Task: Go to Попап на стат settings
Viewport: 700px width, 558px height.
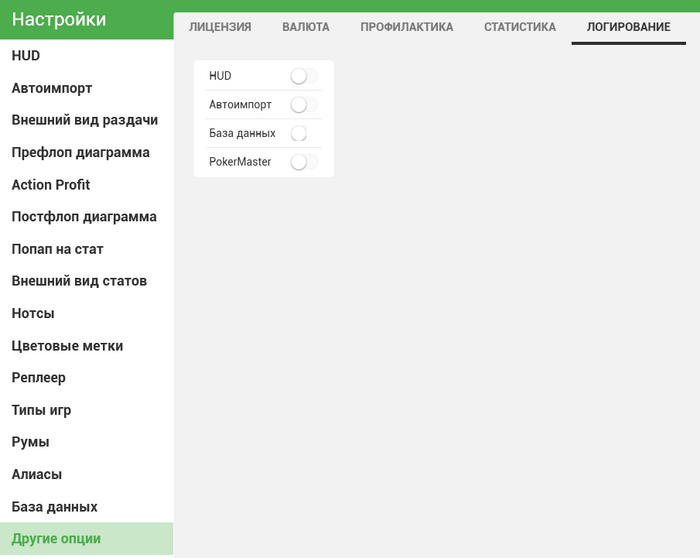Action: point(87,249)
